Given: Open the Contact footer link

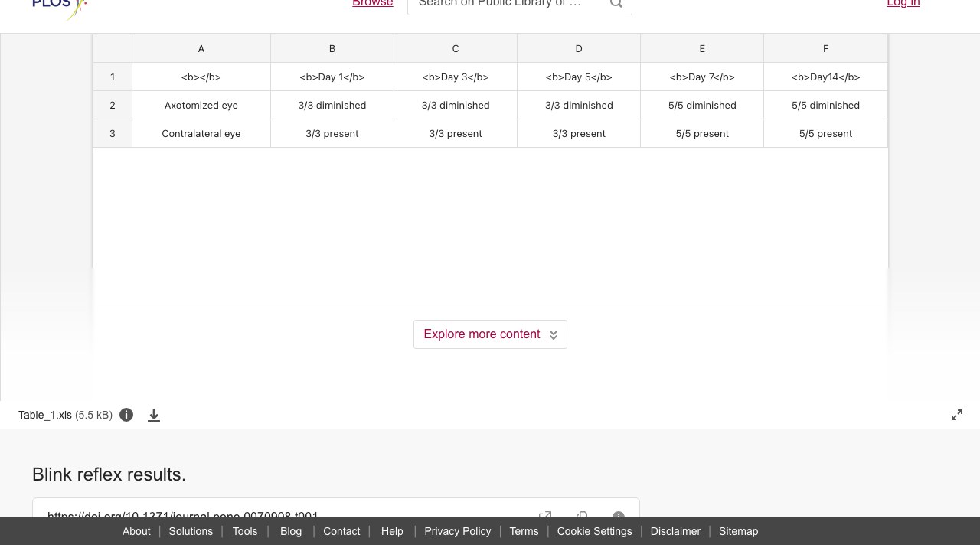Looking at the screenshot, I should click(341, 531).
